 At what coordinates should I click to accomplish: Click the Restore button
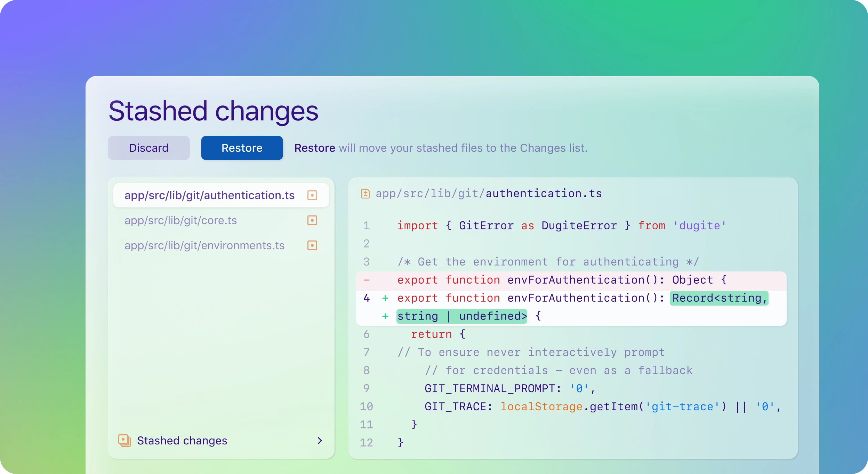click(x=241, y=148)
